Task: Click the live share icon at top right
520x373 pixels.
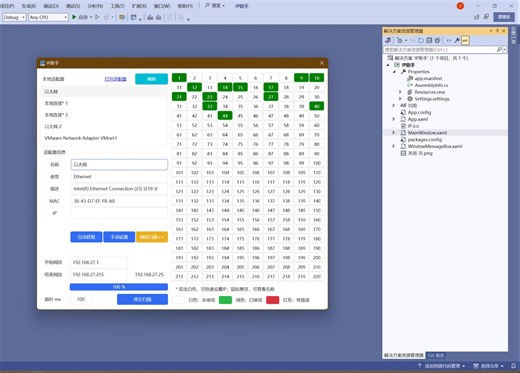Action: (477, 17)
